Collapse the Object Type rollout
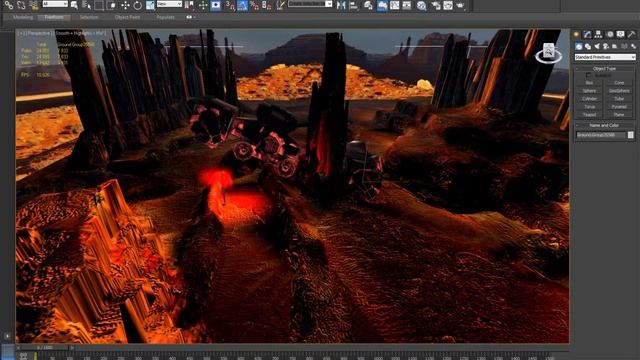640x360 pixels. (x=604, y=69)
